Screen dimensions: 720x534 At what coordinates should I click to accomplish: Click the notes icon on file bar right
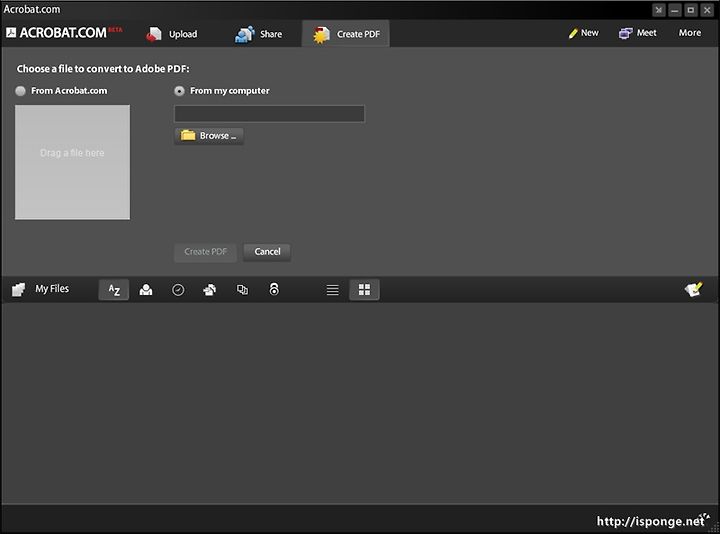point(693,289)
